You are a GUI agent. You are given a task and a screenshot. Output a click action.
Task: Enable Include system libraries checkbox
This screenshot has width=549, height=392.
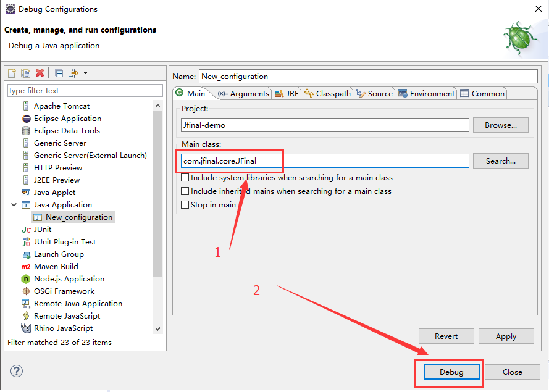pos(185,178)
